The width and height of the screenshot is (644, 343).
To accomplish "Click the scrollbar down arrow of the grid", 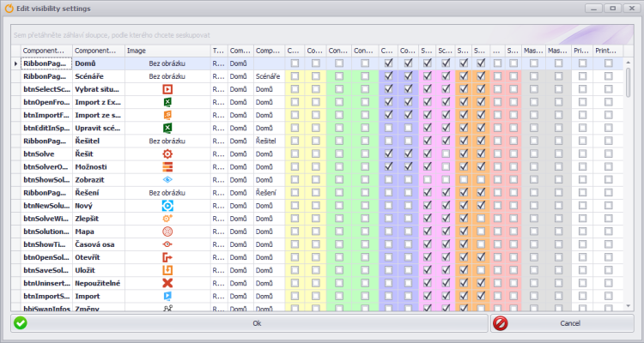I will coord(628,306).
